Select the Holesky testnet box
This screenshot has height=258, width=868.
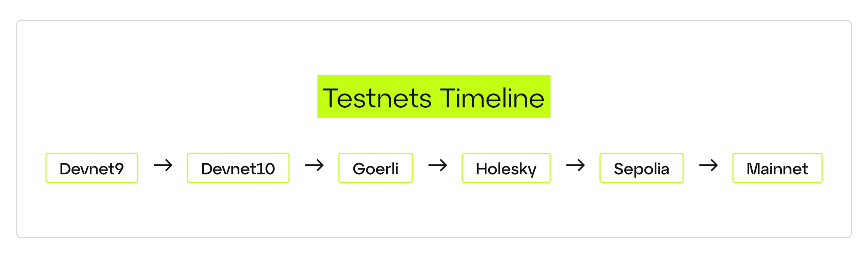506,168
